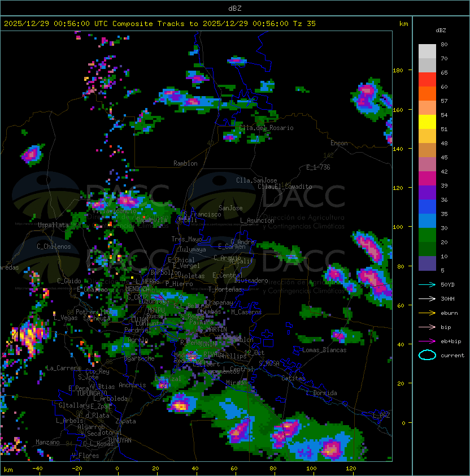The height and width of the screenshot is (476, 470).
Task: Click the 'Encon' place label
Action: pyautogui.click(x=339, y=143)
